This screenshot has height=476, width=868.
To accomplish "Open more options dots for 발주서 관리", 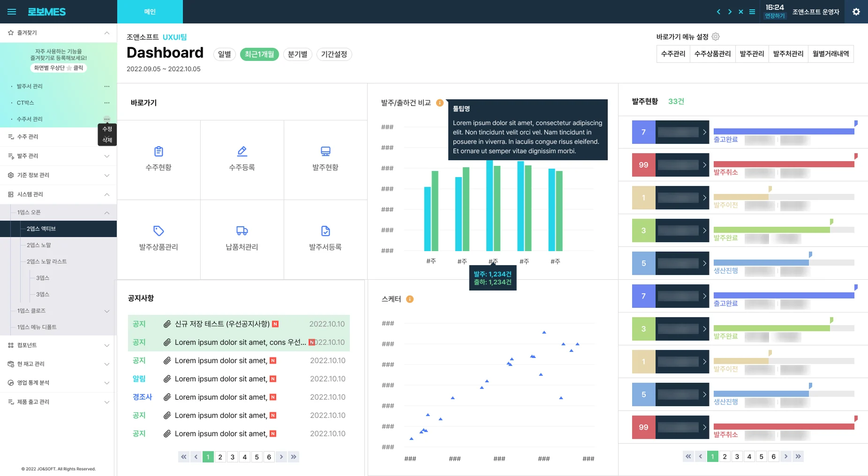I will 107,86.
